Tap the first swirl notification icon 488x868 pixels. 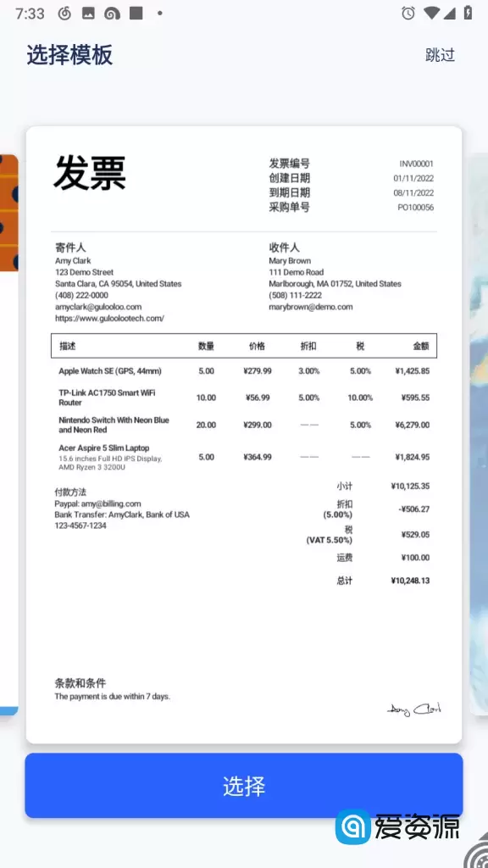pyautogui.click(x=64, y=14)
